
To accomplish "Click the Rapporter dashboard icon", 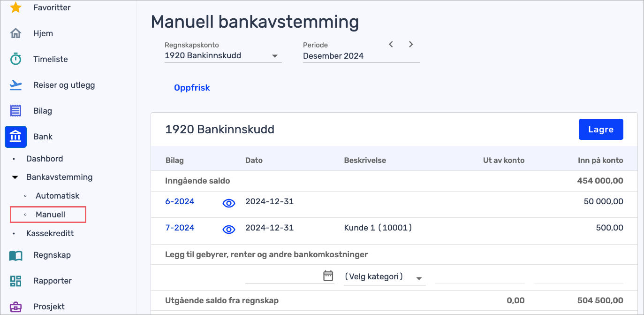I will point(15,281).
